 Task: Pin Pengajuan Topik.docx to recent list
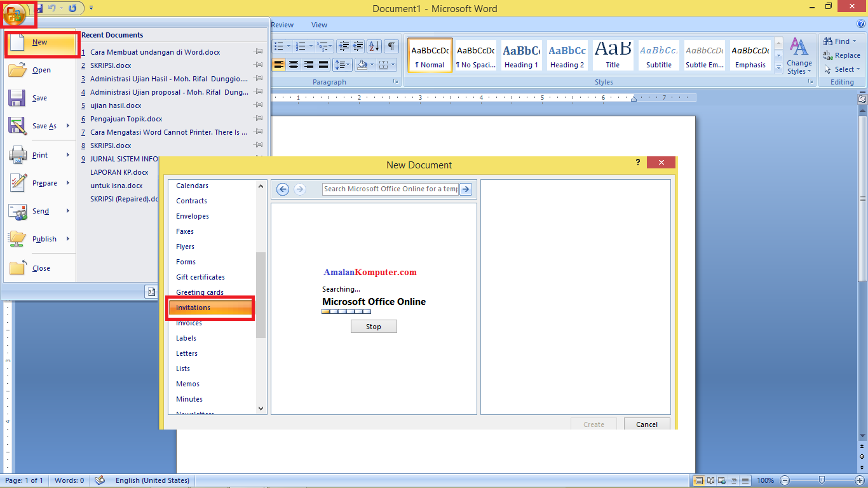pos(259,119)
